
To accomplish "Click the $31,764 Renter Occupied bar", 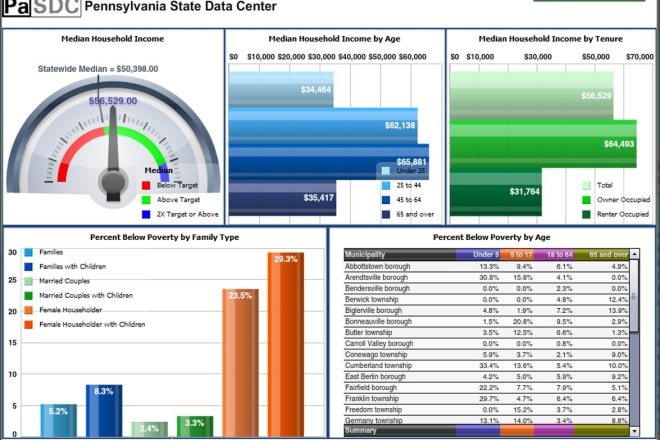I will [496, 192].
